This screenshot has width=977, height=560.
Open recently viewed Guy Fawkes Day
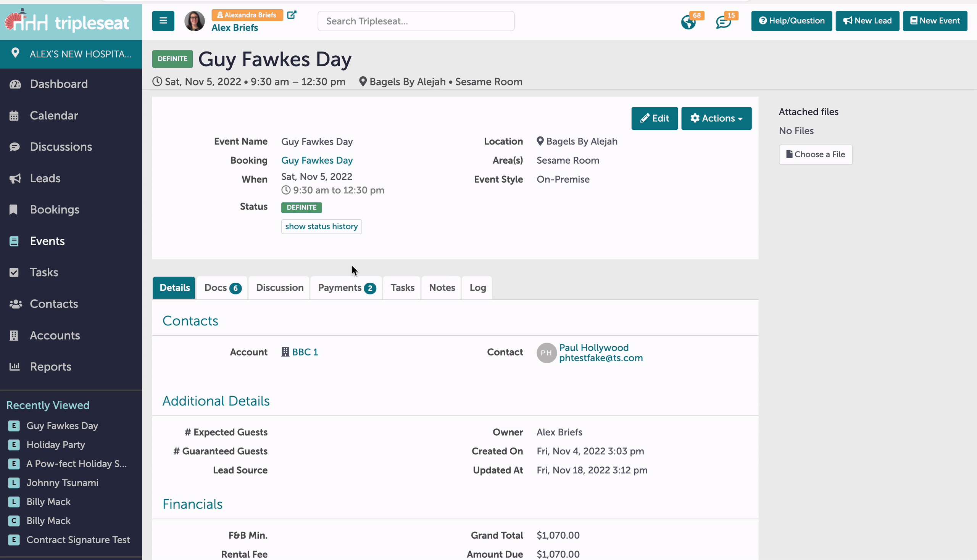[x=62, y=426]
